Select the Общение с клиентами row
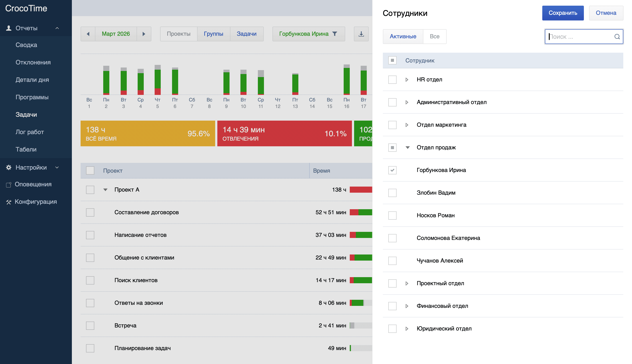This screenshot has width=632, height=364. (226, 258)
